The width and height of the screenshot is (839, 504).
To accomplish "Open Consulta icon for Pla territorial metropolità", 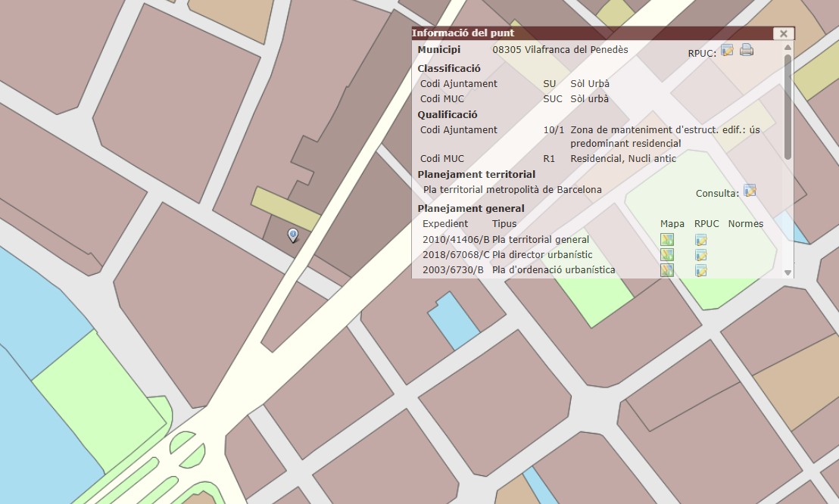I will (x=750, y=191).
